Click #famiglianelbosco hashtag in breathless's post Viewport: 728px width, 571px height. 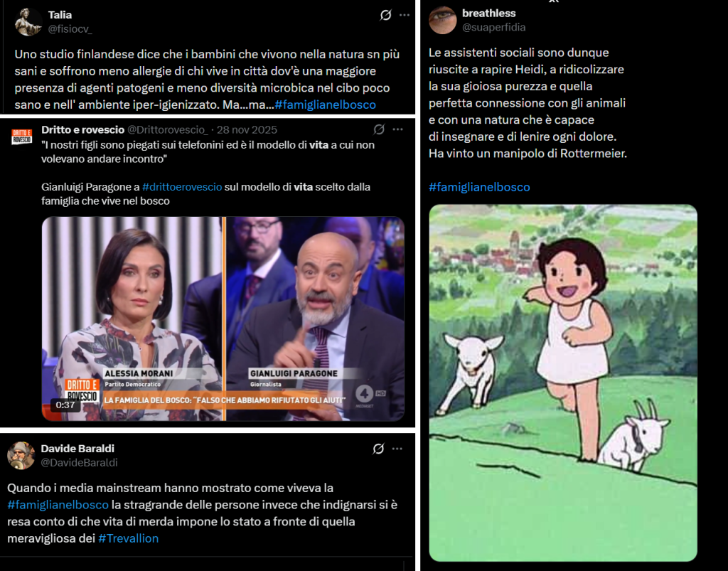point(479,187)
